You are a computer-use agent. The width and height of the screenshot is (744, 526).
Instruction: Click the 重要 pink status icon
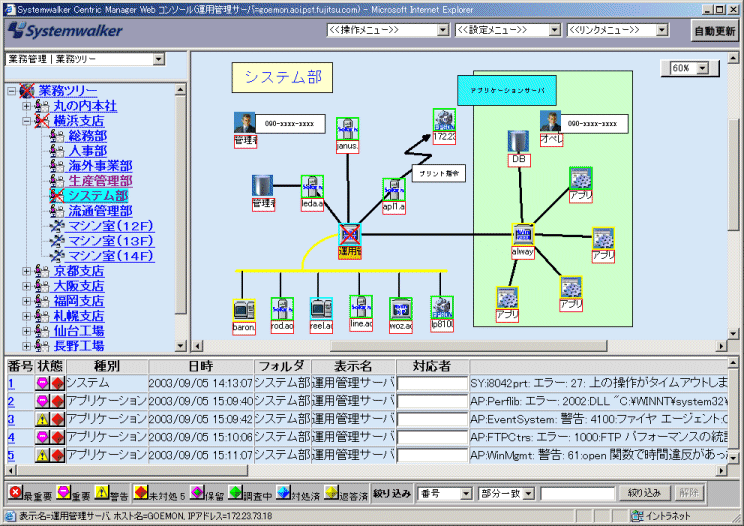pos(63,492)
